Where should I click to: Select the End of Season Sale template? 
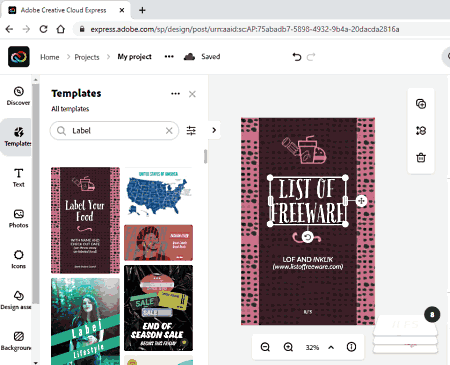coord(158,308)
